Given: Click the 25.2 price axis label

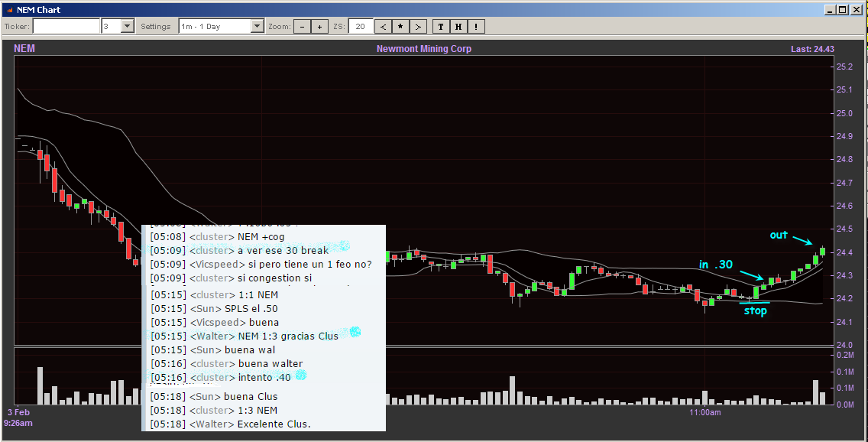Looking at the screenshot, I should point(844,67).
